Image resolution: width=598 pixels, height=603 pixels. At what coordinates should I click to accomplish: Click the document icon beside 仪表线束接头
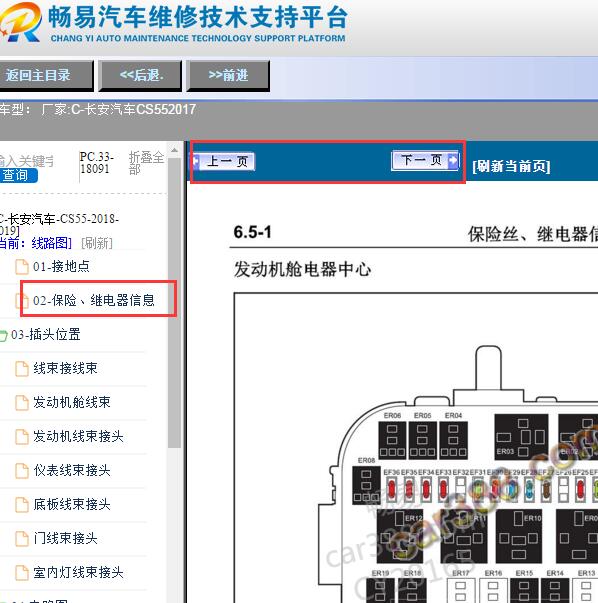[22, 471]
